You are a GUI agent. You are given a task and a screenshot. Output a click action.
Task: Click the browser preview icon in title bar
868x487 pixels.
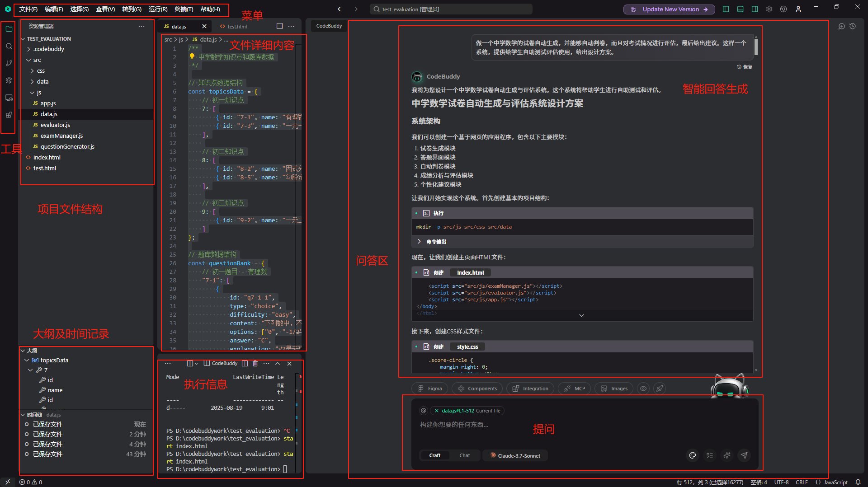tap(784, 9)
